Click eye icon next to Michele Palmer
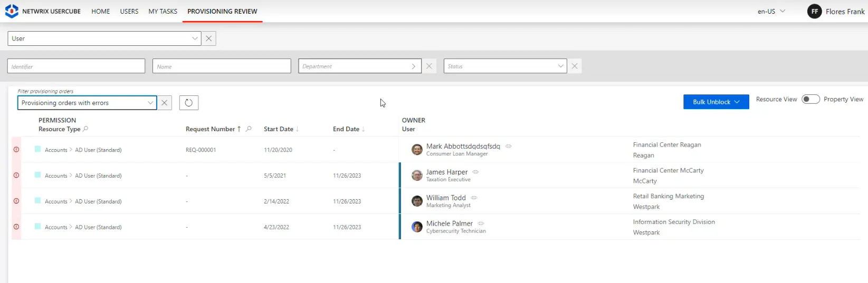 (481, 223)
